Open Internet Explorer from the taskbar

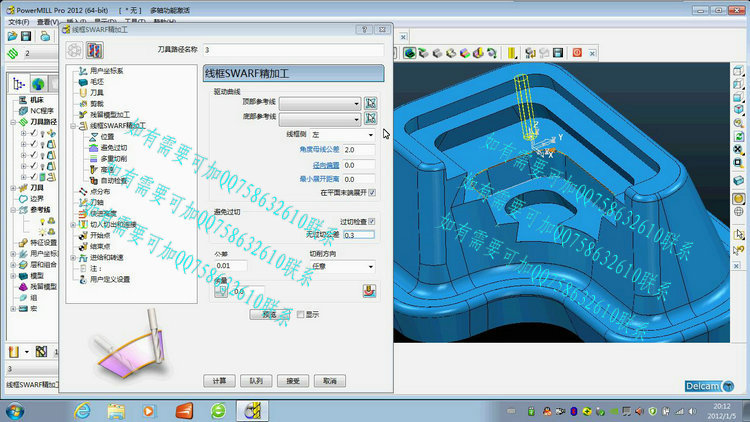[x=82, y=411]
